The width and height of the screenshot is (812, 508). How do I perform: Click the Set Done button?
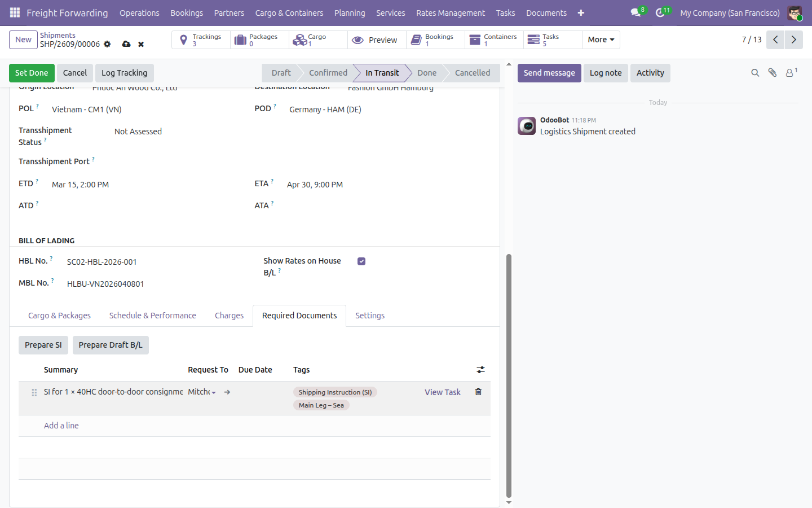pos(32,73)
